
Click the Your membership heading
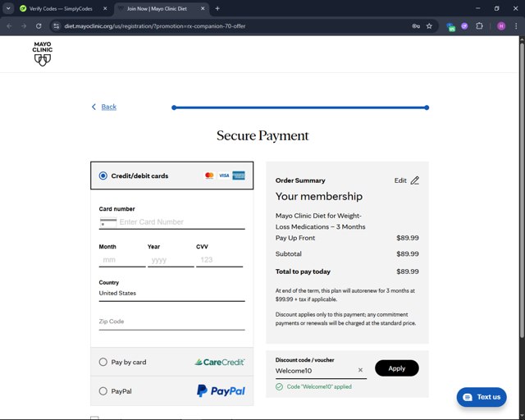[319, 196]
